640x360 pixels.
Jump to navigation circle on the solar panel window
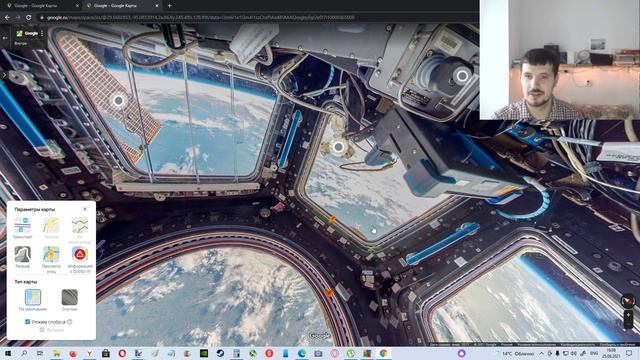point(118,100)
